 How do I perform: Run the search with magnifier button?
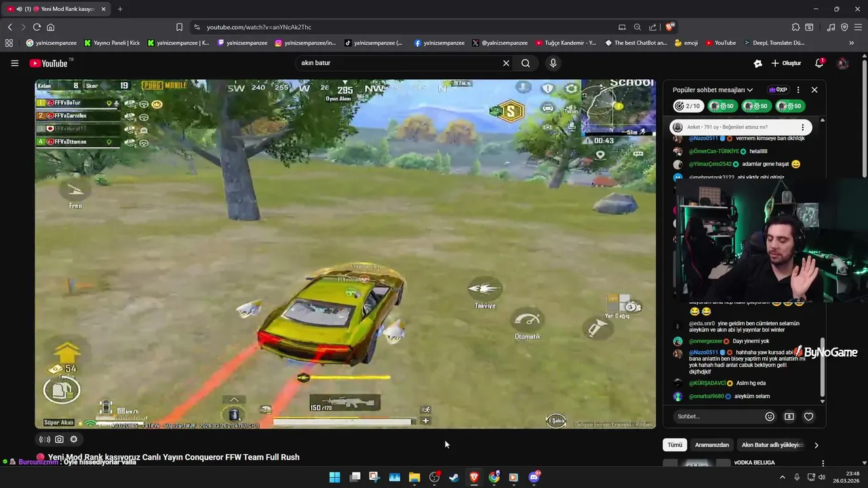tap(526, 63)
